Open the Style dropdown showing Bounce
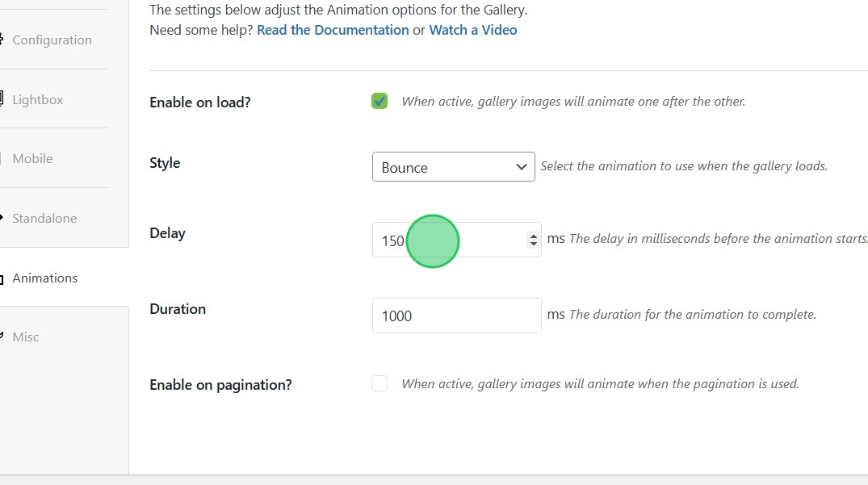868x485 pixels. pos(452,167)
